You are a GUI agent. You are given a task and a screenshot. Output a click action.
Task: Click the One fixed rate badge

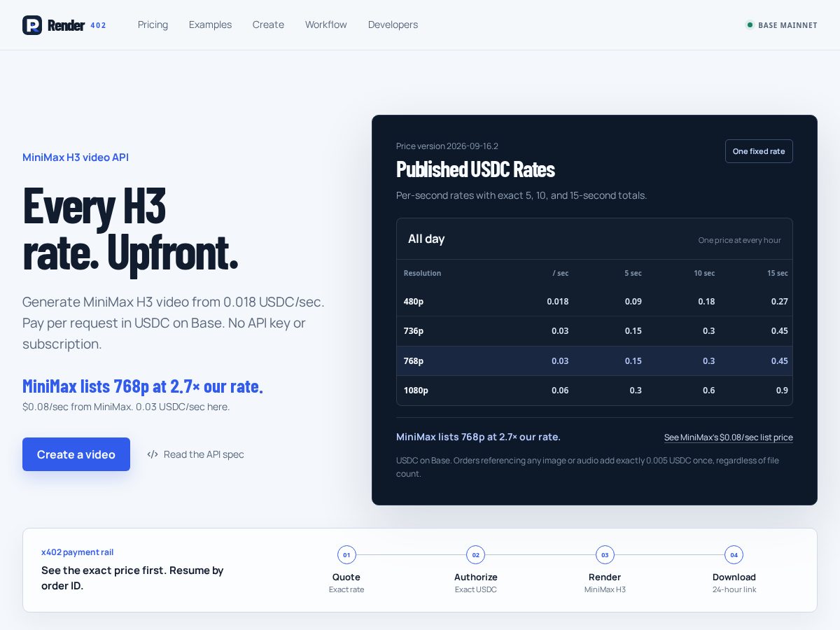(759, 151)
